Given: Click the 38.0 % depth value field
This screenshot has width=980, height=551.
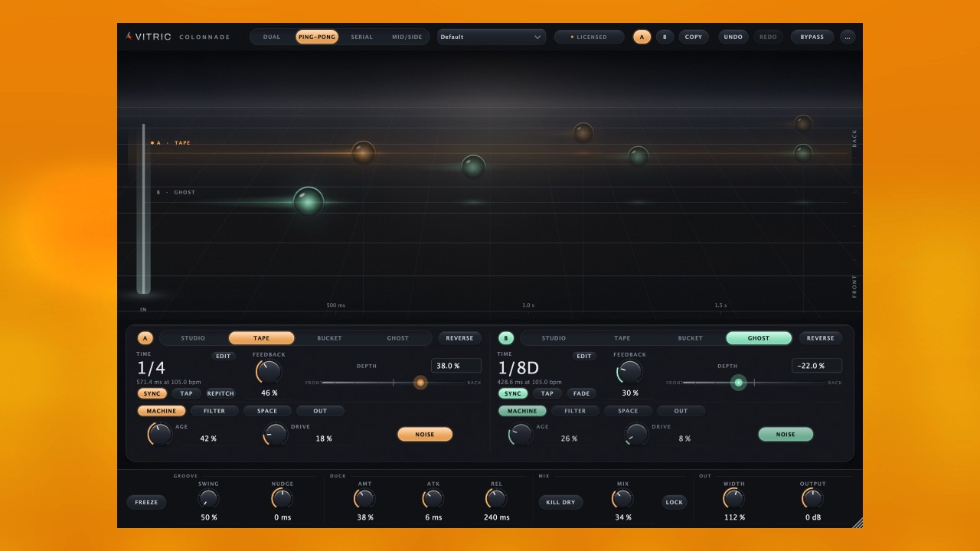Looking at the screenshot, I should tap(456, 366).
